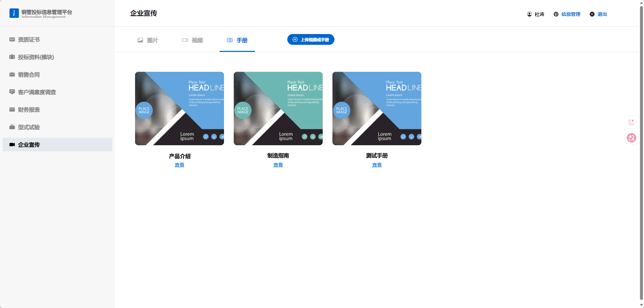Click 客户满意度调查 chat icon
Screen dimensions: 644x308
[x=12, y=92]
